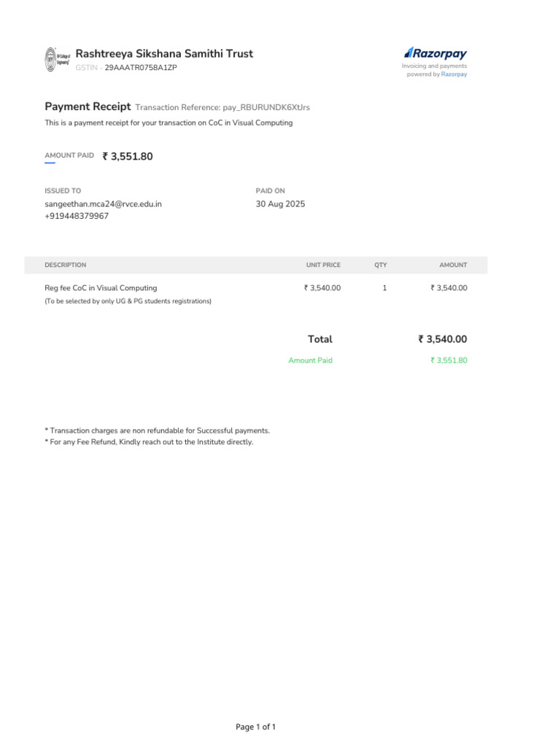The width and height of the screenshot is (560, 747).
Task: Click the UNIT PRICE column header
Action: [323, 266]
